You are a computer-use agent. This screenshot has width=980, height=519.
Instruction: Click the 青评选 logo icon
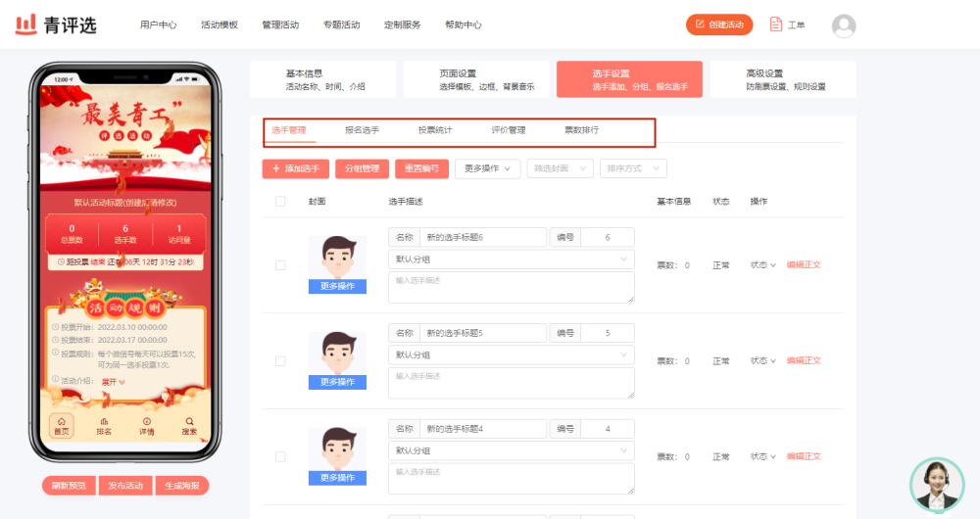[26, 24]
